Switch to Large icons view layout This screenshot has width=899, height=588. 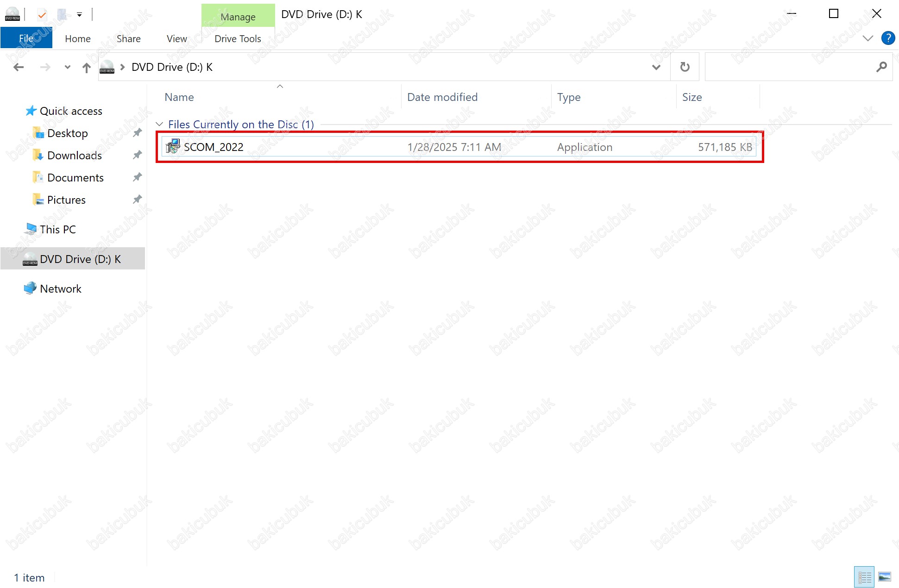(x=885, y=577)
